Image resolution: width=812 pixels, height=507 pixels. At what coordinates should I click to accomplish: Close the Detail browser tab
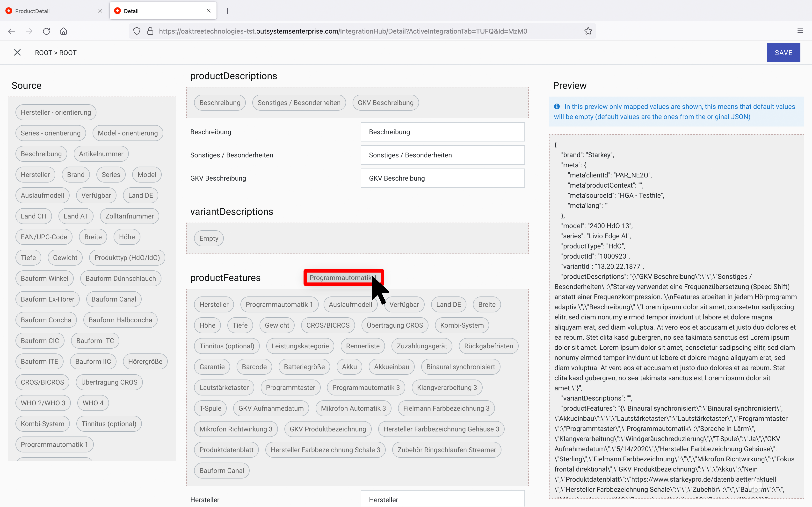209,11
